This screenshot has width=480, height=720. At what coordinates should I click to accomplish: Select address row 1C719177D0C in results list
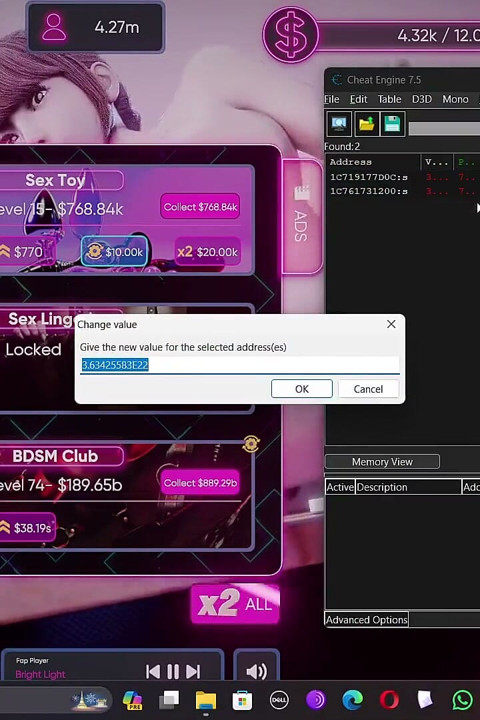pos(404,177)
